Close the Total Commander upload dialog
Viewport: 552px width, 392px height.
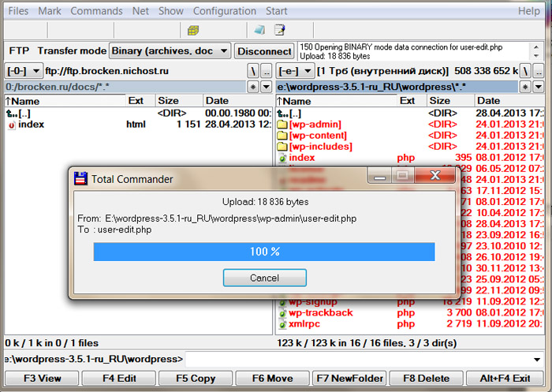(x=435, y=175)
